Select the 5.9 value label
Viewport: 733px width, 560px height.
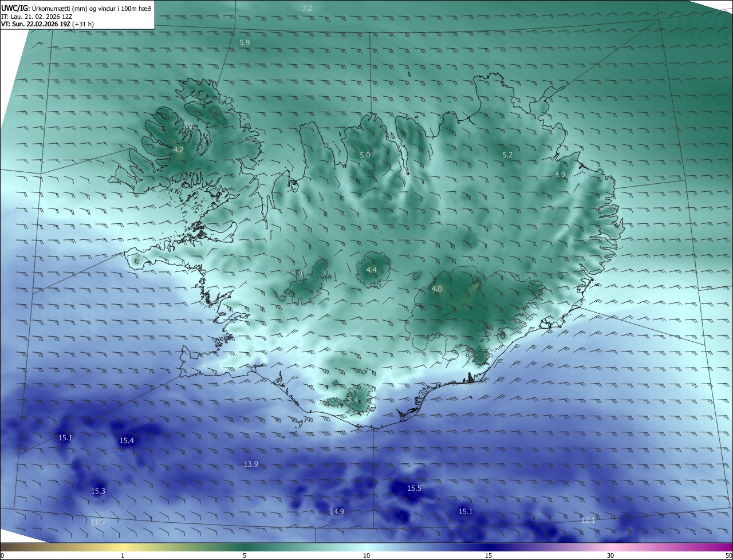[245, 43]
